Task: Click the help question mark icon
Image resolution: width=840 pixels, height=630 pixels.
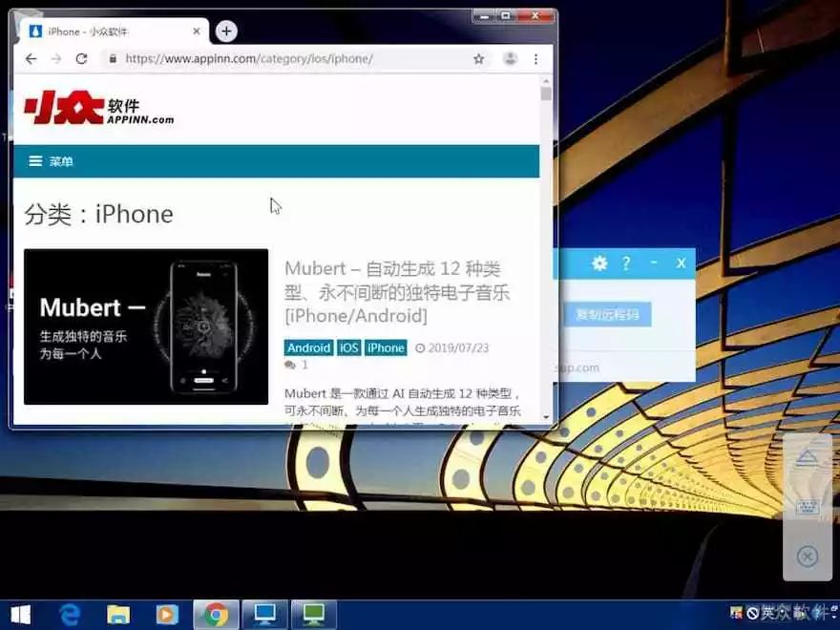Action: [626, 263]
